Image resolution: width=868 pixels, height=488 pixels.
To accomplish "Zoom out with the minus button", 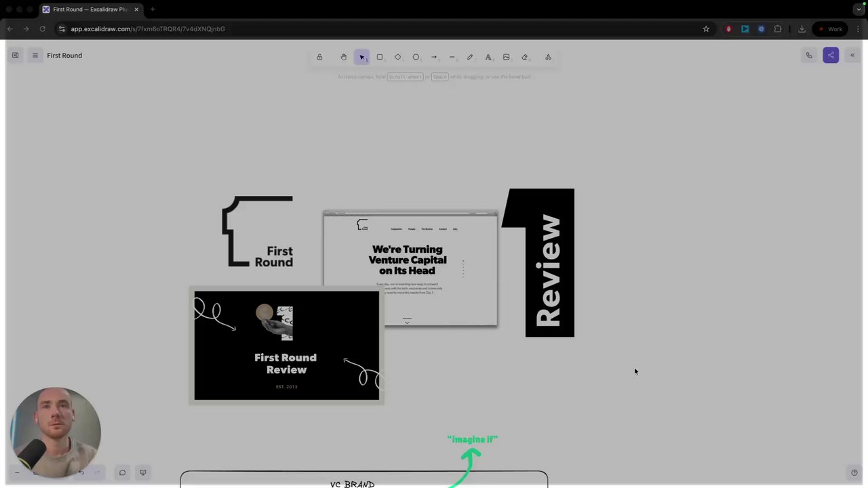I will (17, 472).
